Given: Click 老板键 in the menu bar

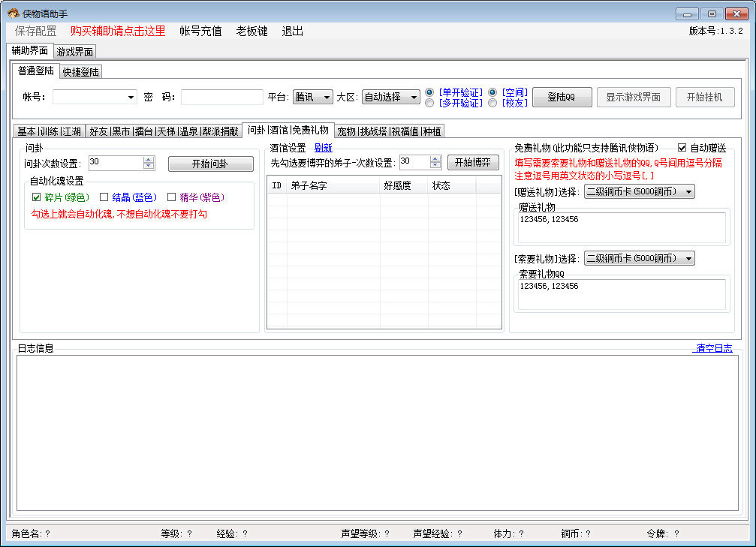Looking at the screenshot, I should pyautogui.click(x=251, y=32).
